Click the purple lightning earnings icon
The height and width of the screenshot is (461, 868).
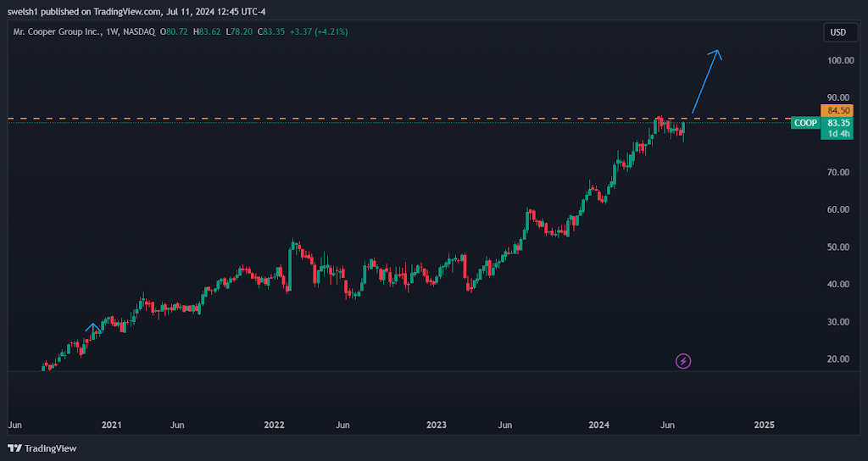click(684, 361)
